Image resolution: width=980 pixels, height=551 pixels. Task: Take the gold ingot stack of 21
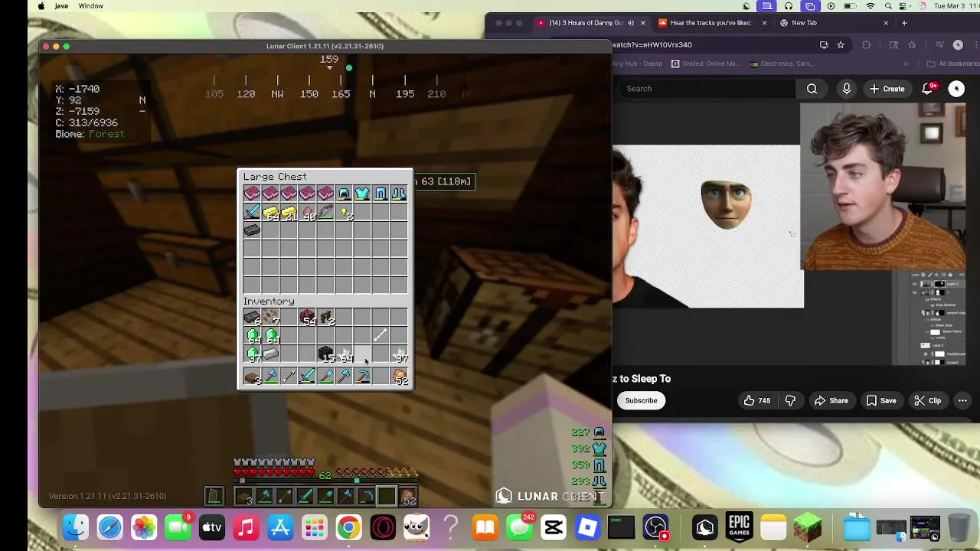point(289,213)
